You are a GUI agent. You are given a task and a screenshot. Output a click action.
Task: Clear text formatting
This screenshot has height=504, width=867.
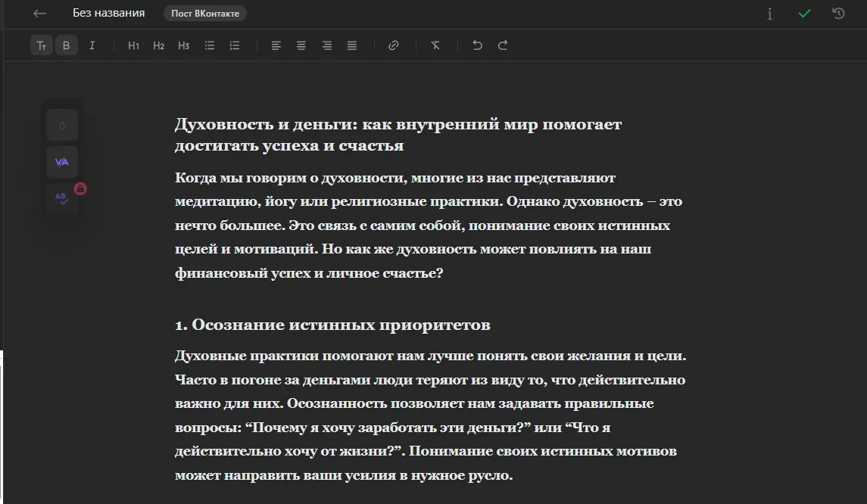click(x=435, y=45)
